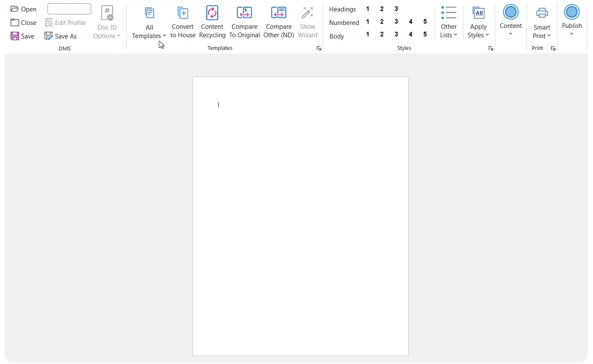Click the Open folder icon in DMS
The width and height of the screenshot is (593, 364).
tap(15, 9)
